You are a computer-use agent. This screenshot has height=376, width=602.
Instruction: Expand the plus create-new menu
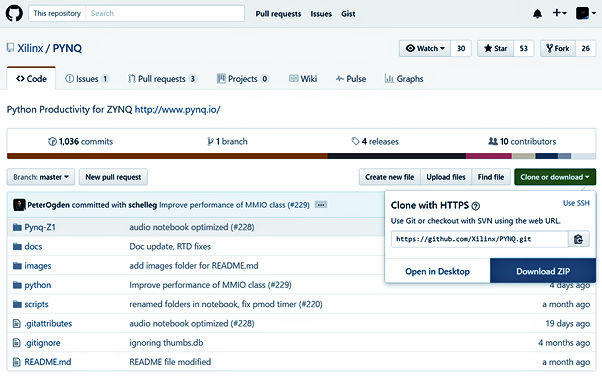tap(559, 13)
